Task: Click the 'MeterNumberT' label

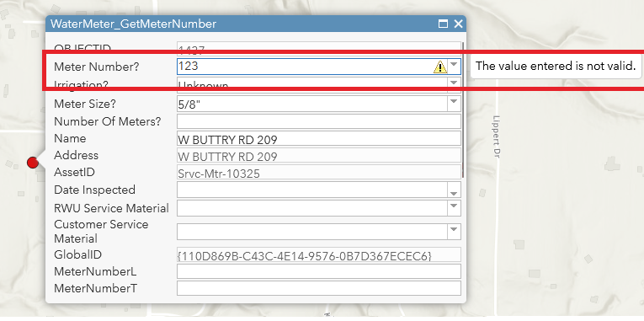Action: click(95, 288)
